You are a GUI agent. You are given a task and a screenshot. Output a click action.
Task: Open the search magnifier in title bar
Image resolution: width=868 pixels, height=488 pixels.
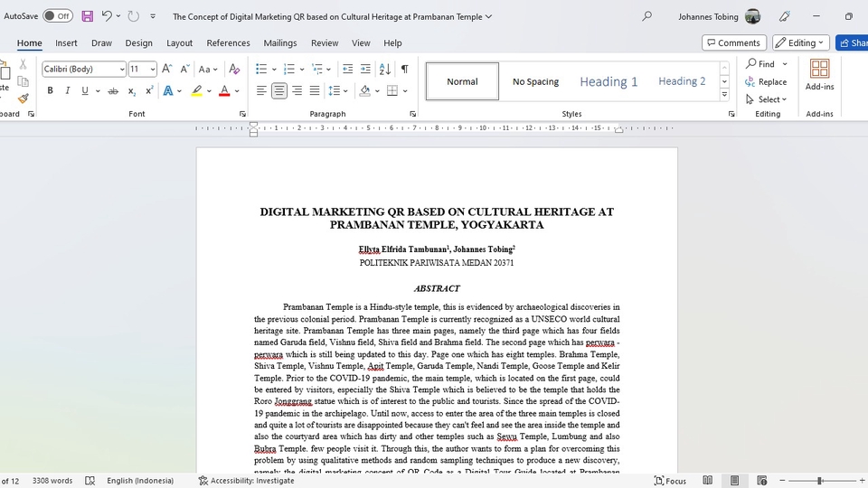pos(646,16)
